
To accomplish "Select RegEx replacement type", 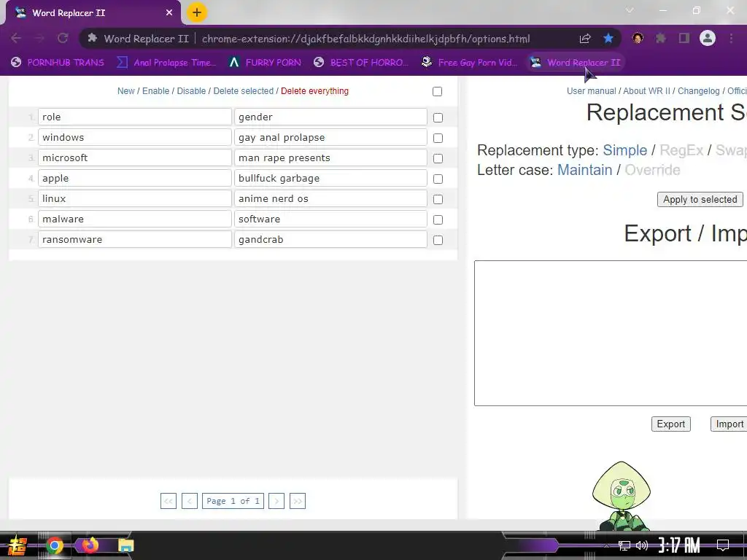I will (681, 150).
